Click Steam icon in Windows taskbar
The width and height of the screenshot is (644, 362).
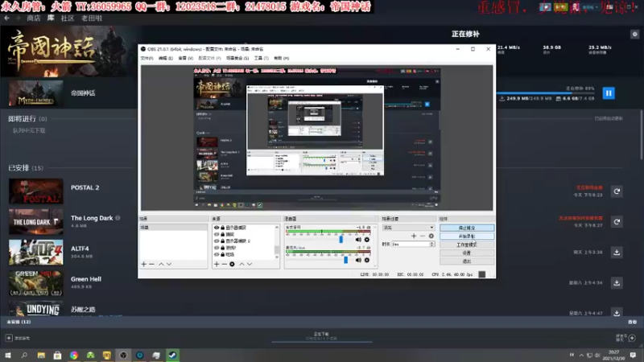[172, 355]
